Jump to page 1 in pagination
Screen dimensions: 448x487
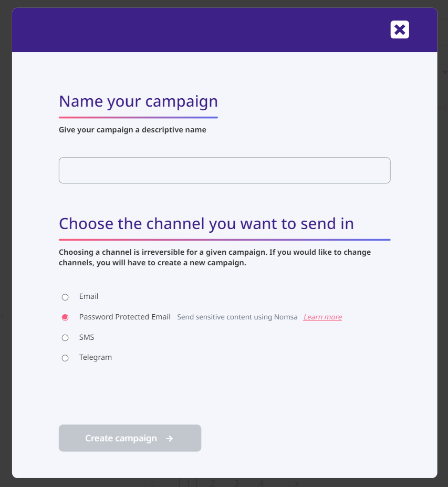[188, 483]
